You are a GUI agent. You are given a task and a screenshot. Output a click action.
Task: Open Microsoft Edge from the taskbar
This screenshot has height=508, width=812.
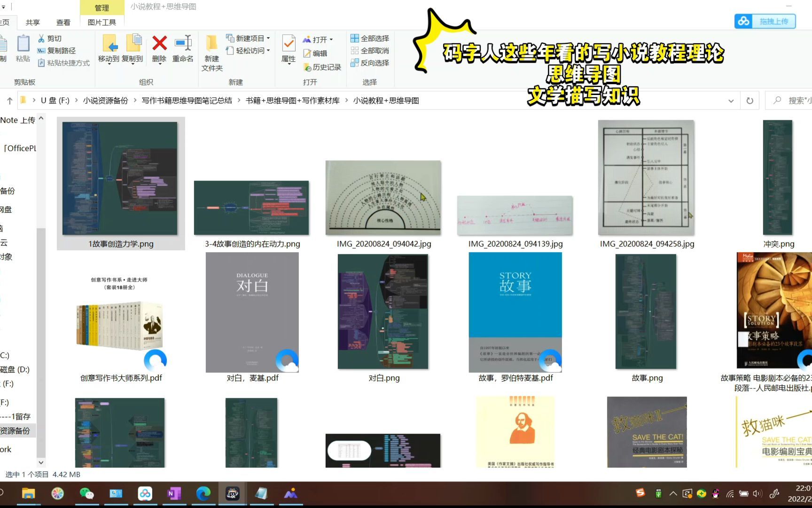pyautogui.click(x=203, y=493)
